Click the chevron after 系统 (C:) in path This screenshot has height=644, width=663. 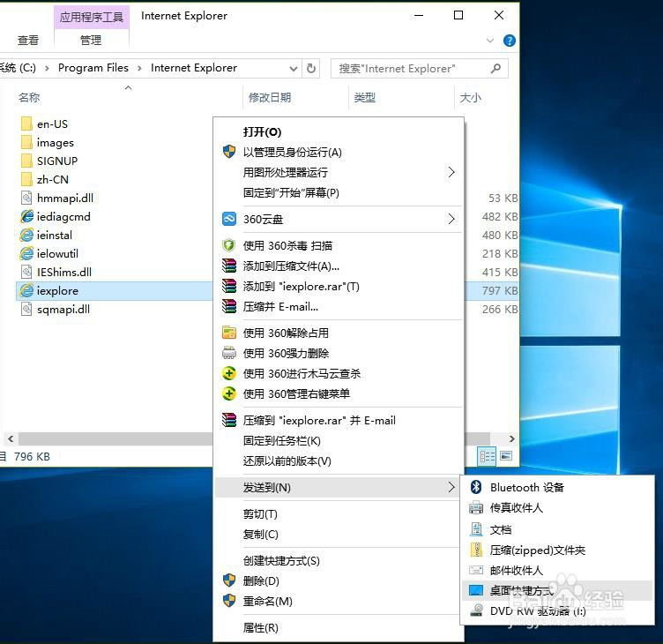point(47,68)
